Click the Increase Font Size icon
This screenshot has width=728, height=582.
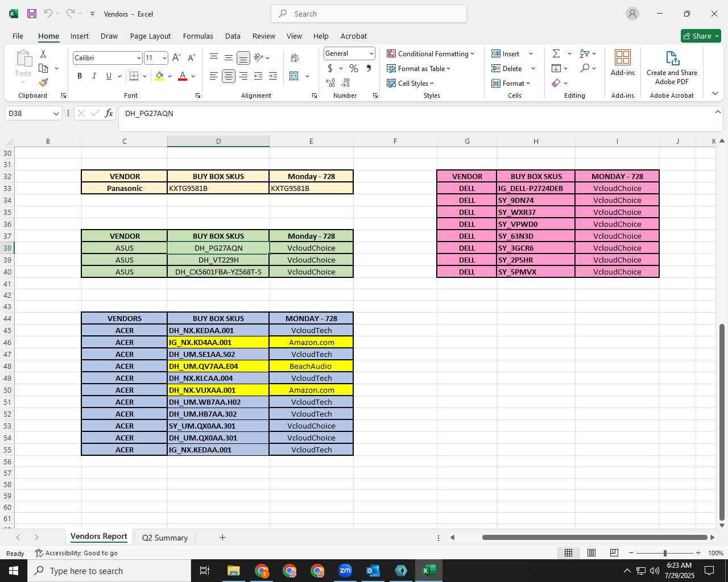point(176,57)
